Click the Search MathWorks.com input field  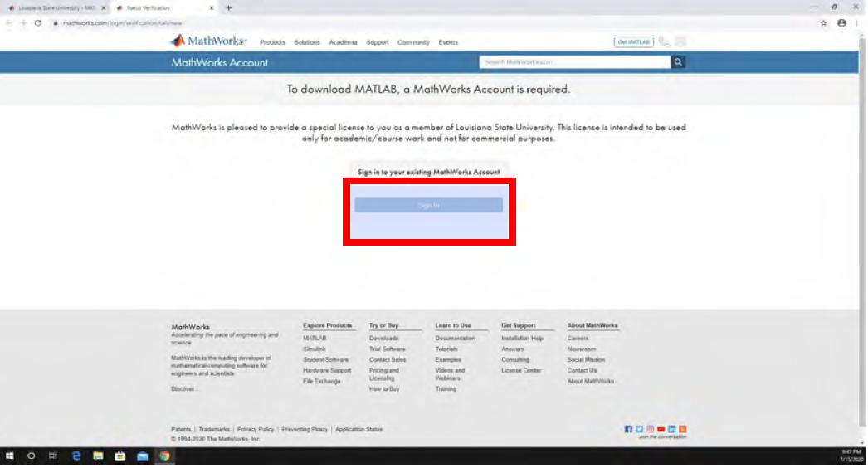point(574,62)
